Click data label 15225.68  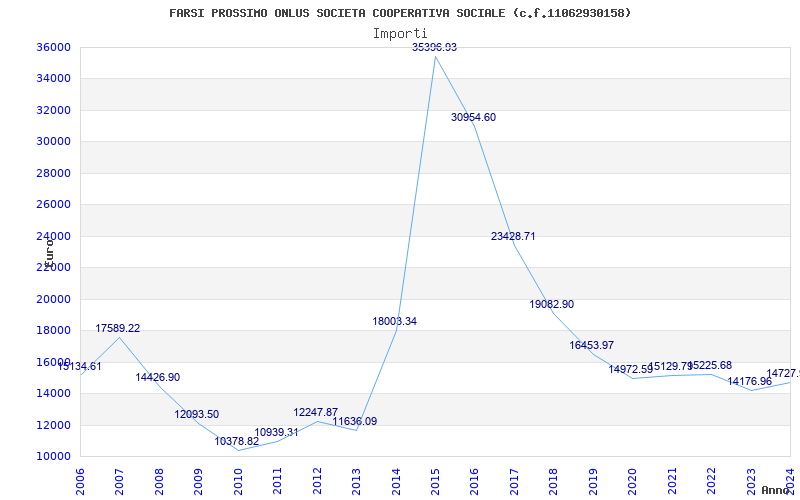click(x=710, y=365)
